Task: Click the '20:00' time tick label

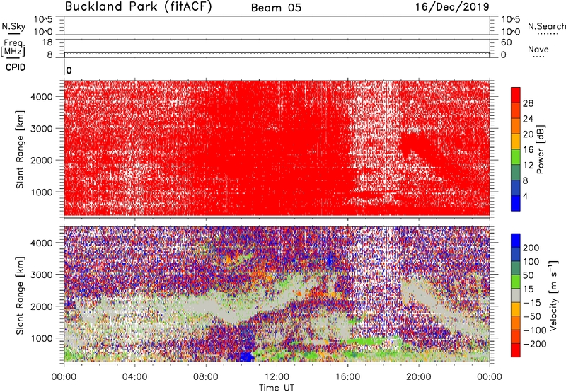Action: (418, 377)
